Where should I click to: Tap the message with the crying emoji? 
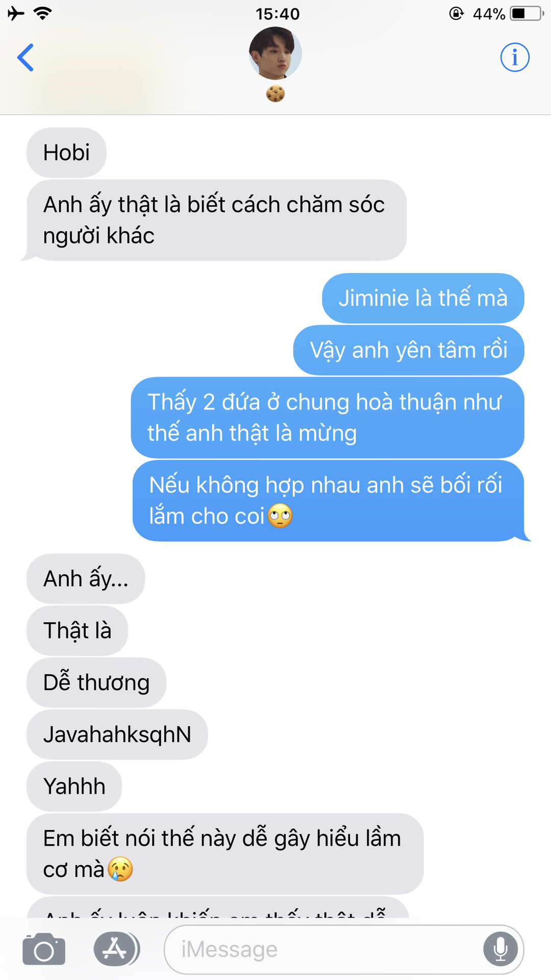coord(225,854)
